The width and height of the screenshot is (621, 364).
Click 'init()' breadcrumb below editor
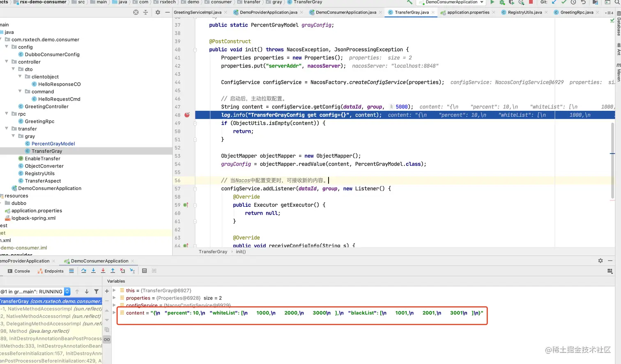[241, 252]
